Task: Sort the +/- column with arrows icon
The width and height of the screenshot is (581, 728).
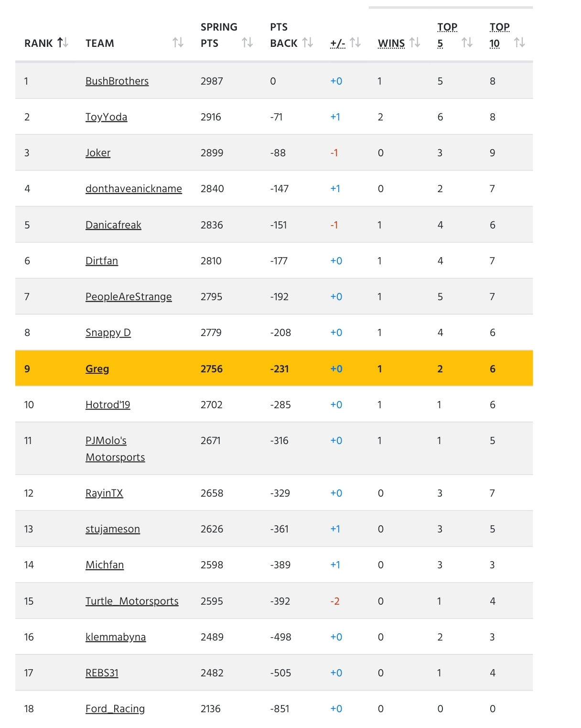Action: click(x=355, y=43)
